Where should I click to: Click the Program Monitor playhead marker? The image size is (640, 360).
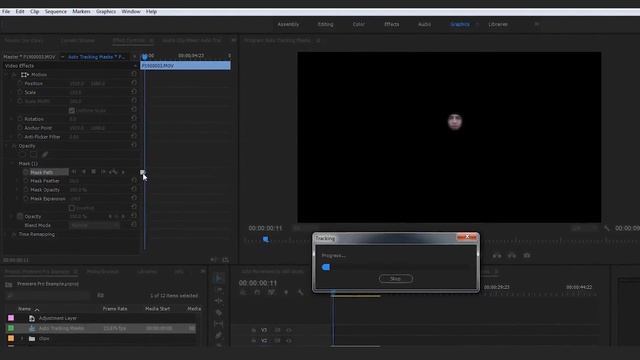click(x=266, y=239)
